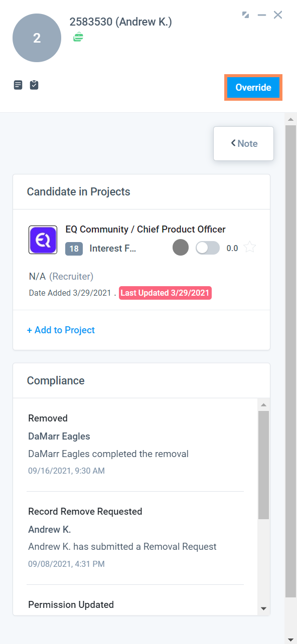Image resolution: width=297 pixels, height=644 pixels.
Task: Open the notes document icon
Action: point(18,85)
